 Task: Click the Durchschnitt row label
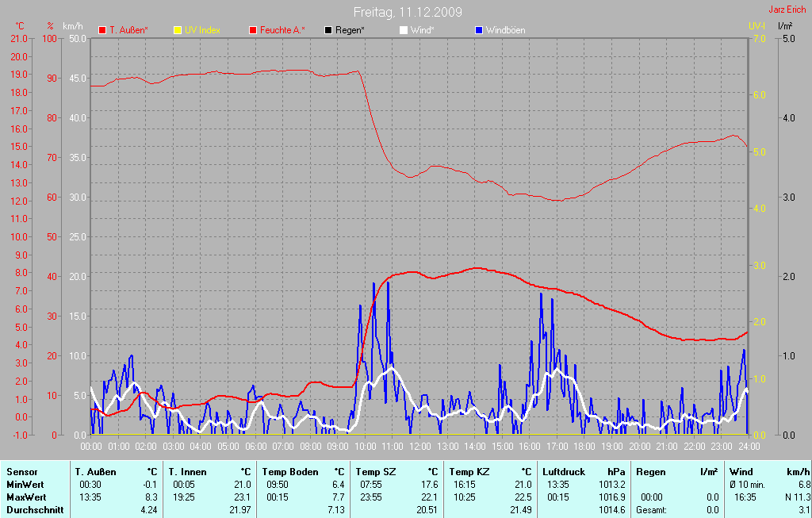(35, 510)
